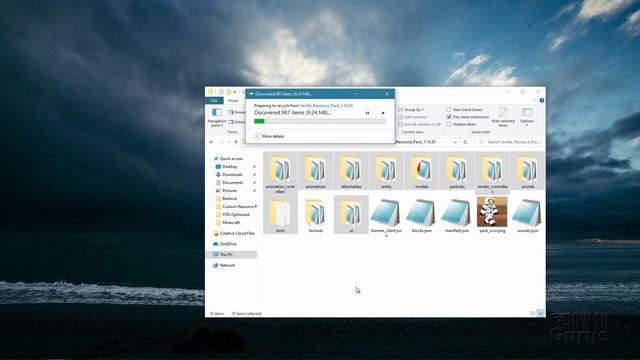This screenshot has width=640, height=360.
Task: Open the attachables folder
Action: click(x=351, y=171)
